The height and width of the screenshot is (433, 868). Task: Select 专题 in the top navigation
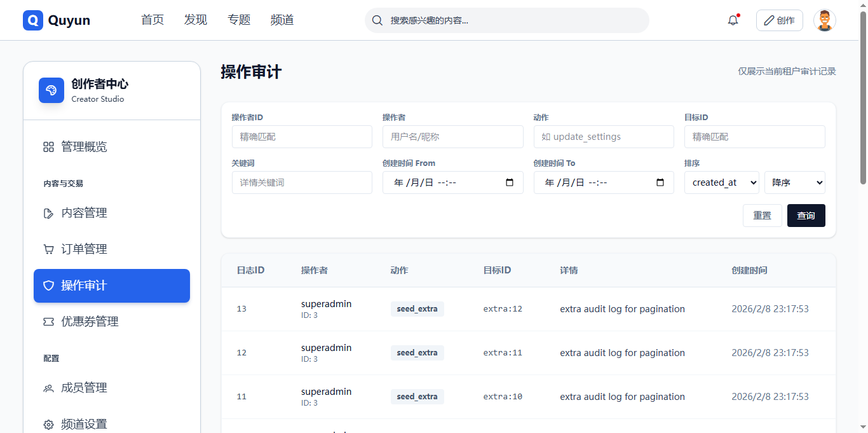pos(239,20)
